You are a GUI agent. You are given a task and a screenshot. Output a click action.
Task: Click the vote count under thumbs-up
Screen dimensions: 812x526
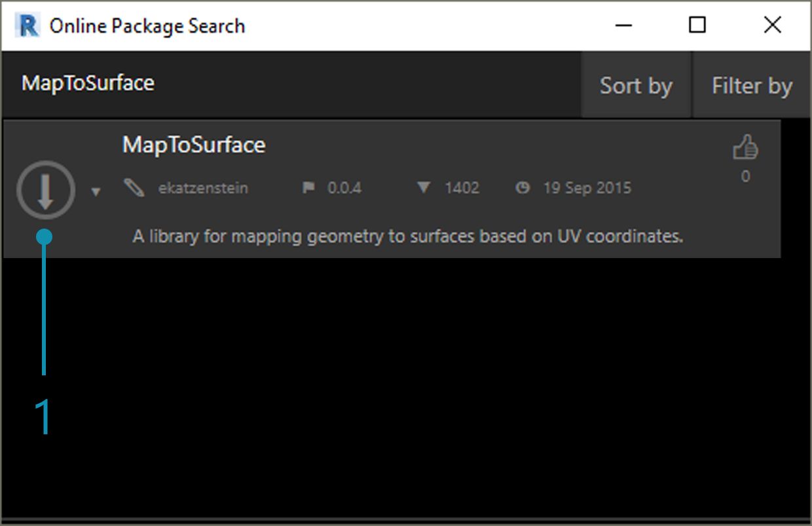pyautogui.click(x=745, y=176)
